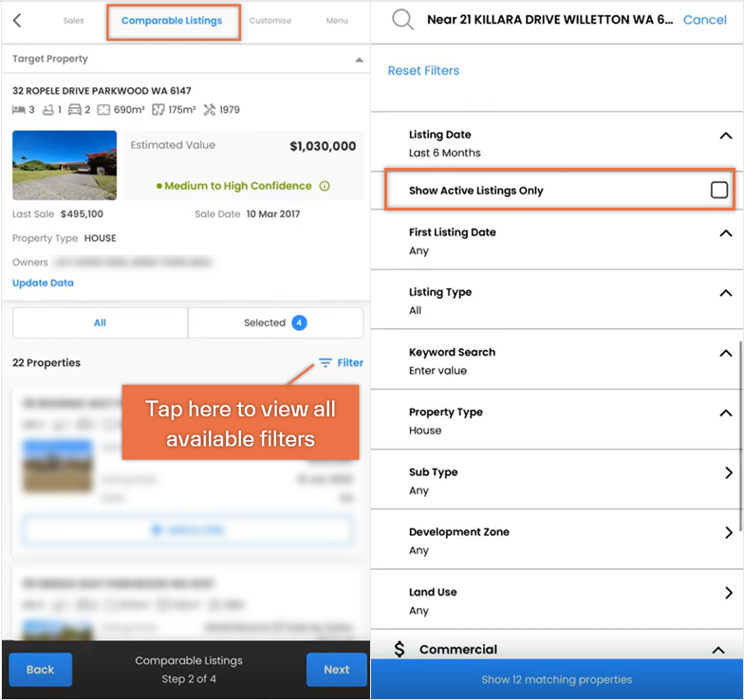
Task: Tap the bathroom icon beside 1
Action: (x=47, y=110)
